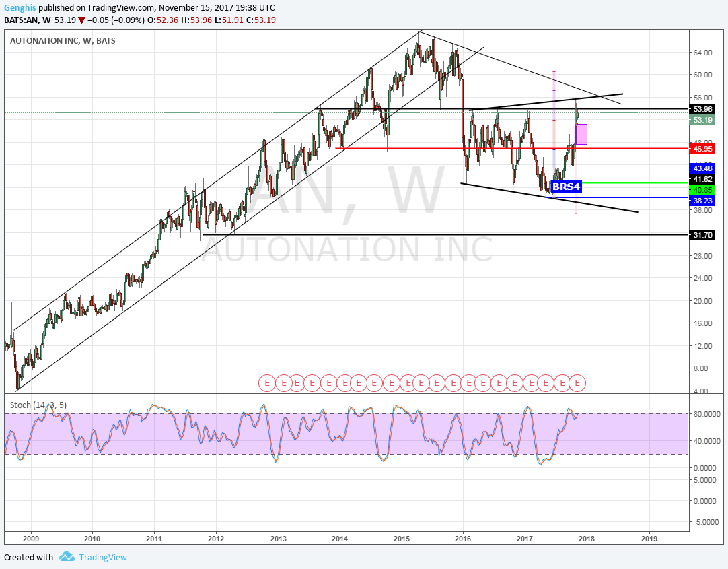728x569 pixels.
Task: Click the −0.05 (−0.09%) change text
Action: tap(116, 20)
